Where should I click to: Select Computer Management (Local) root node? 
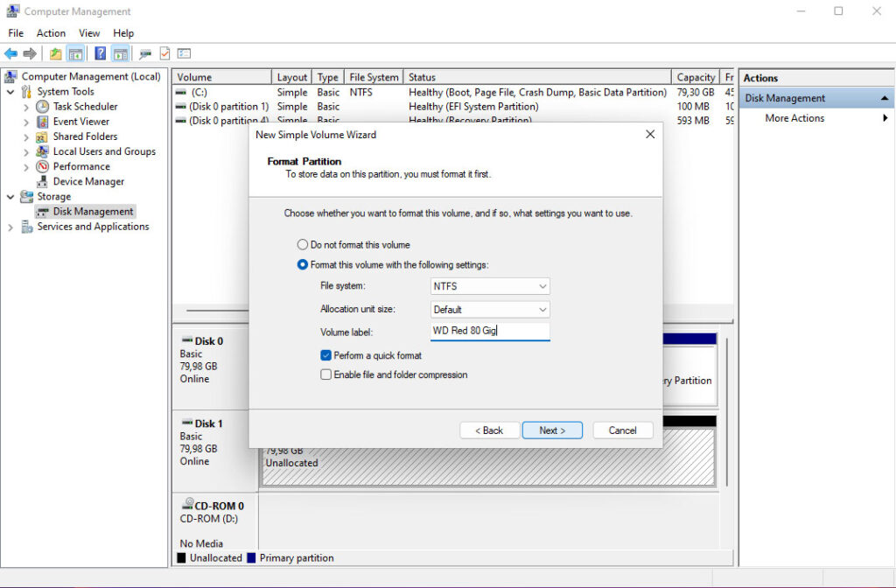tap(91, 77)
